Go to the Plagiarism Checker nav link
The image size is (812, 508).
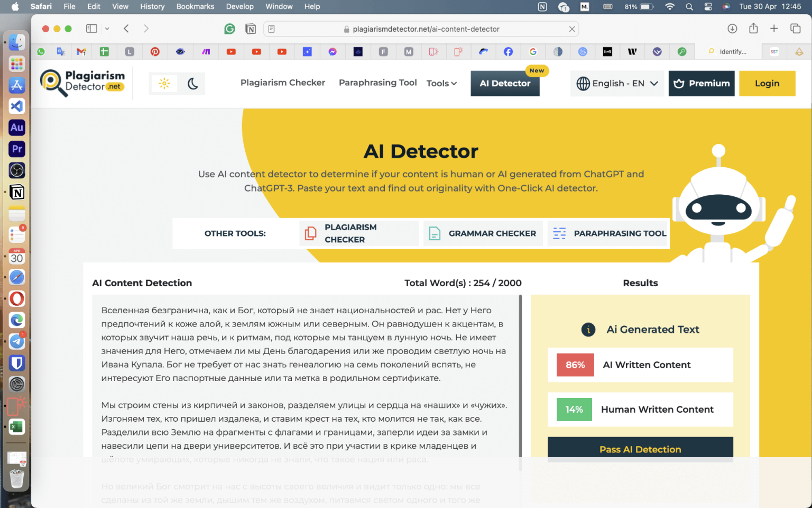[x=283, y=83]
